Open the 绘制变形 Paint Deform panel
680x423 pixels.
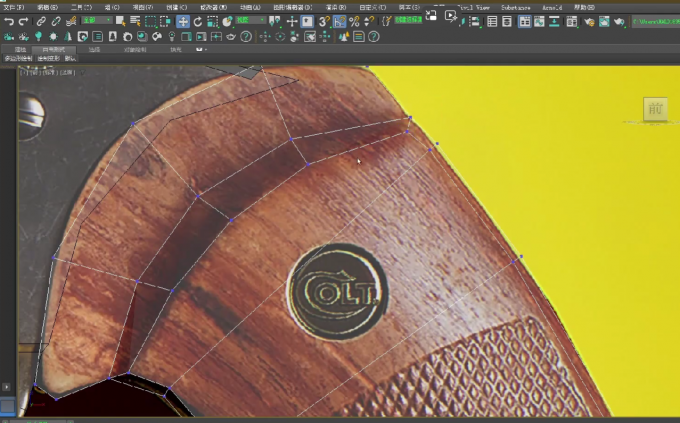[48, 58]
